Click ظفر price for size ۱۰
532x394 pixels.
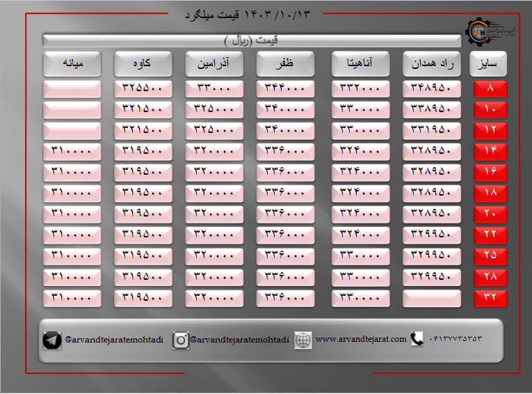tap(285, 110)
